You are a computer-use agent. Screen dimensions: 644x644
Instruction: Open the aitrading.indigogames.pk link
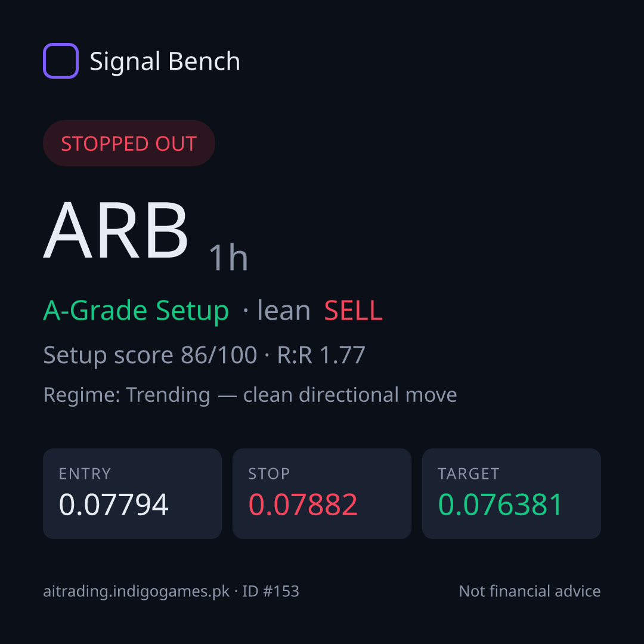point(137,592)
